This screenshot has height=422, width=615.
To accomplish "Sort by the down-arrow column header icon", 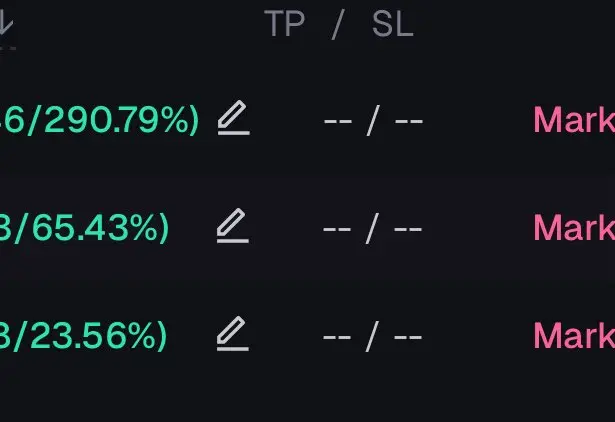I will pos(6,23).
